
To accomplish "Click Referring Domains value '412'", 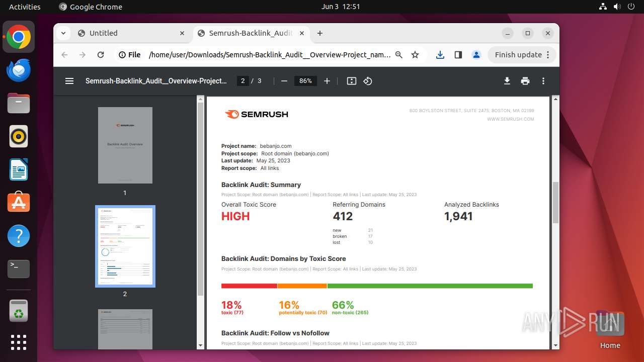I will click(343, 216).
